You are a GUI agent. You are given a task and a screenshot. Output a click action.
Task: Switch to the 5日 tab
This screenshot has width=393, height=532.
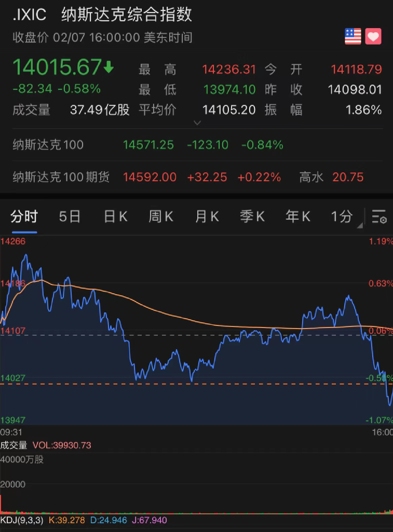point(70,216)
